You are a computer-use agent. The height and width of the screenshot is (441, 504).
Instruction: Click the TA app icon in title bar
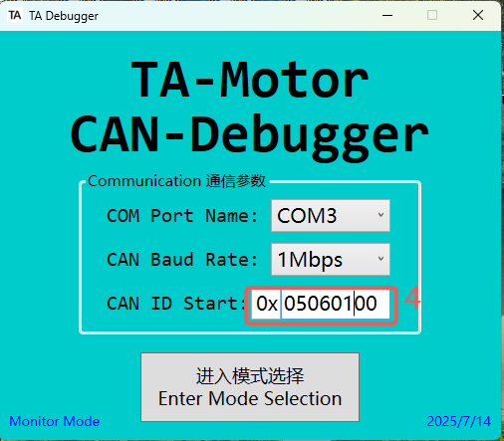[15, 15]
